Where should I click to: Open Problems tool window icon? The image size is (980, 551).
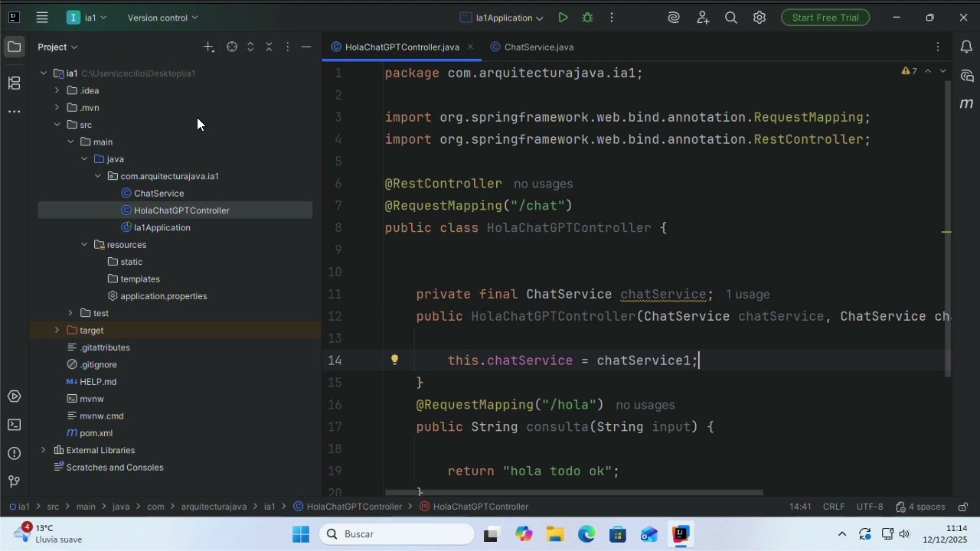(14, 453)
